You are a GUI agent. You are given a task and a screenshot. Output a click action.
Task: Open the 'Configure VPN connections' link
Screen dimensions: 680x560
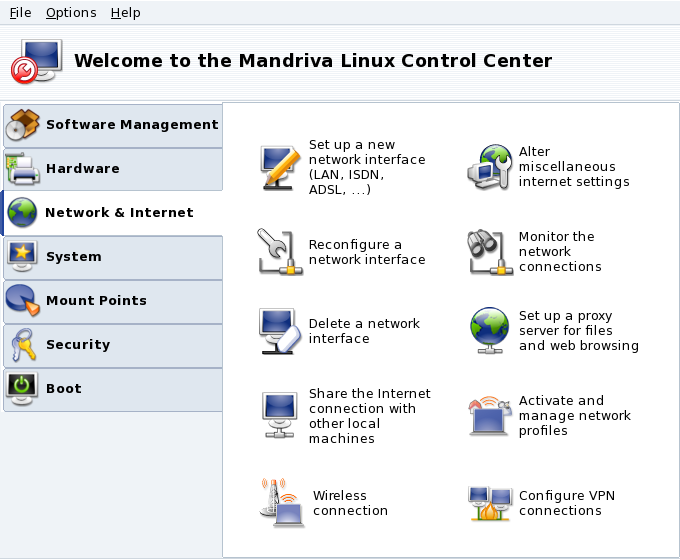coord(560,503)
